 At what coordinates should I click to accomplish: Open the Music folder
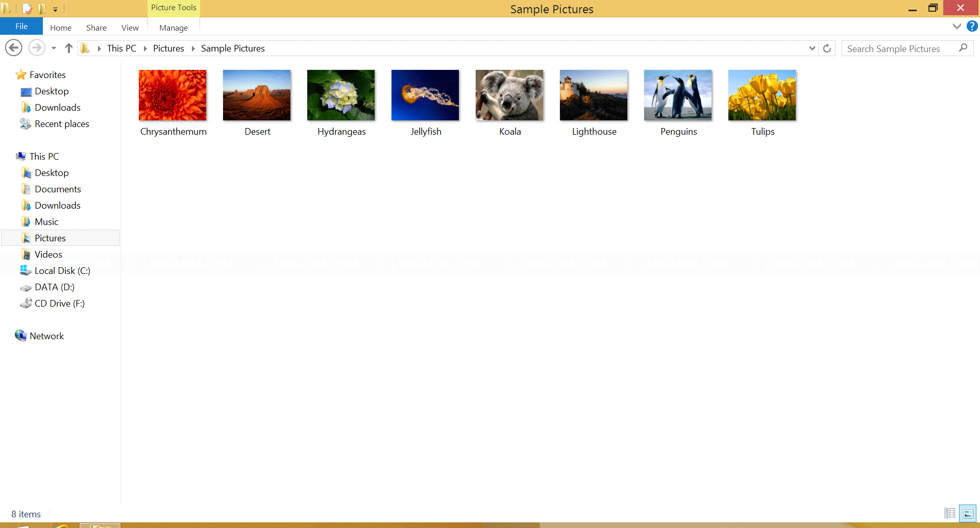[46, 222]
